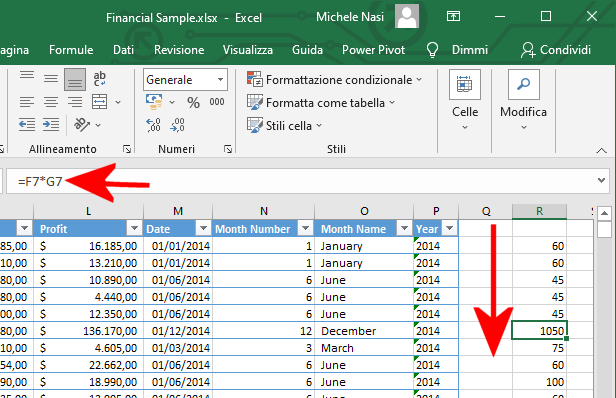
Task: Open Date column filter dropdown
Action: (203, 228)
